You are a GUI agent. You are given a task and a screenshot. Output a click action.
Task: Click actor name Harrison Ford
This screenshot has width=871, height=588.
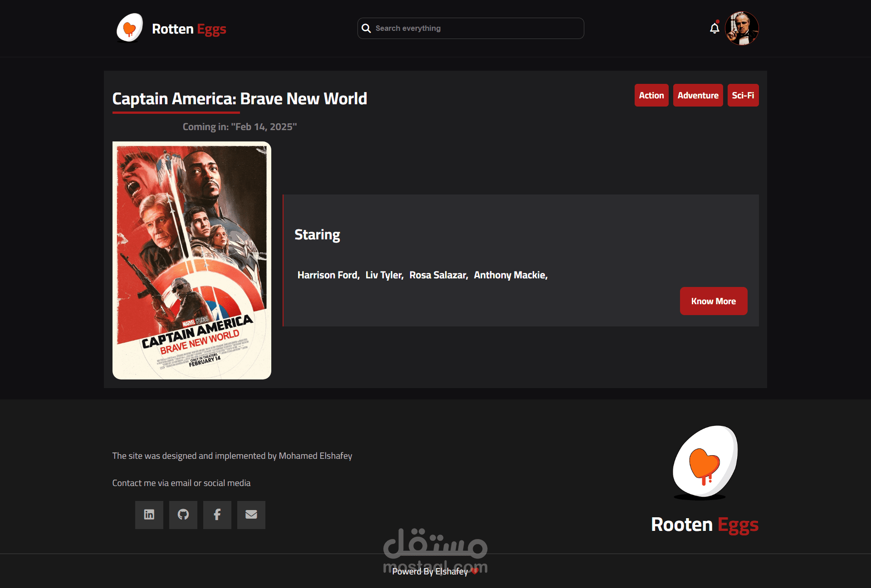328,275
